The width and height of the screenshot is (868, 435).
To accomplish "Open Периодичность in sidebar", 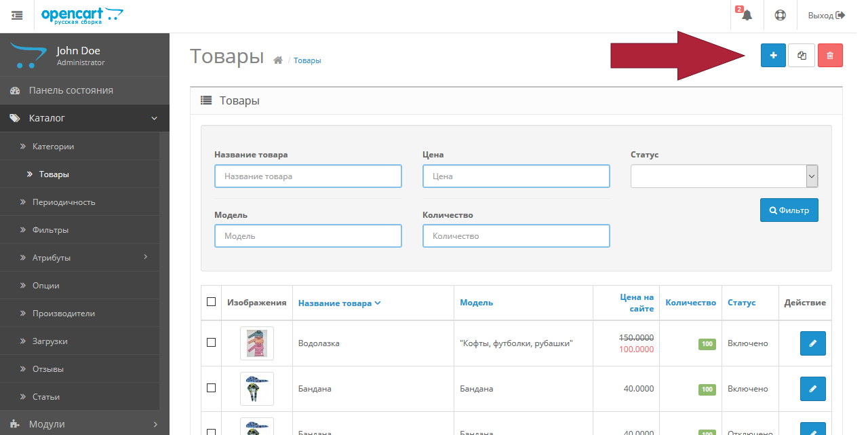I will click(x=80, y=202).
